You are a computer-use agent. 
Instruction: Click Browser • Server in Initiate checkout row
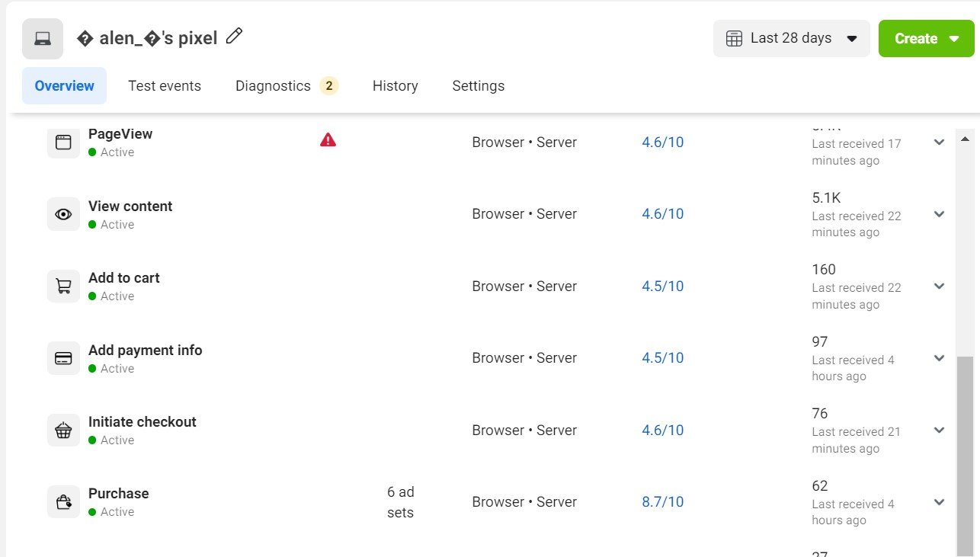(524, 431)
